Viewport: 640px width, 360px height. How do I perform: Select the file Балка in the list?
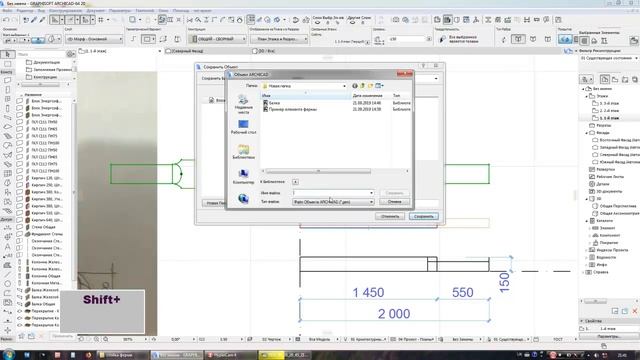coord(275,103)
